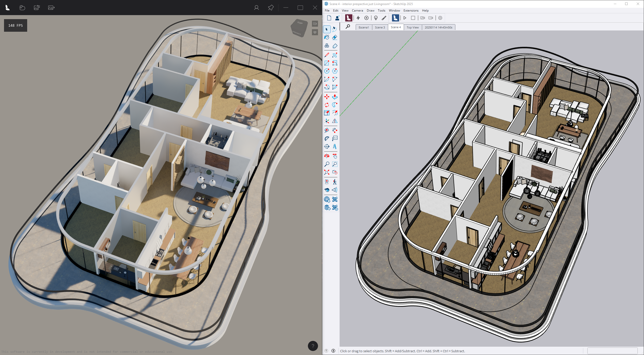
Task: Select the Paint Bucket tool
Action: pyautogui.click(x=327, y=38)
